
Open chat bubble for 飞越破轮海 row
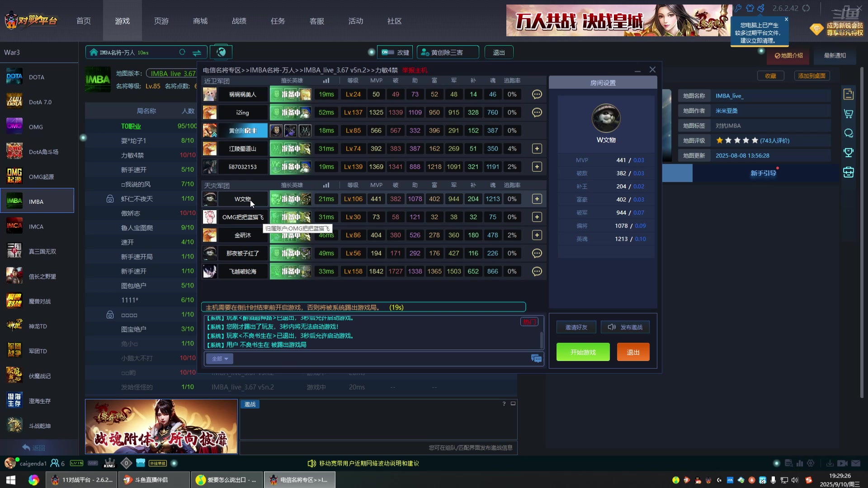click(x=537, y=271)
